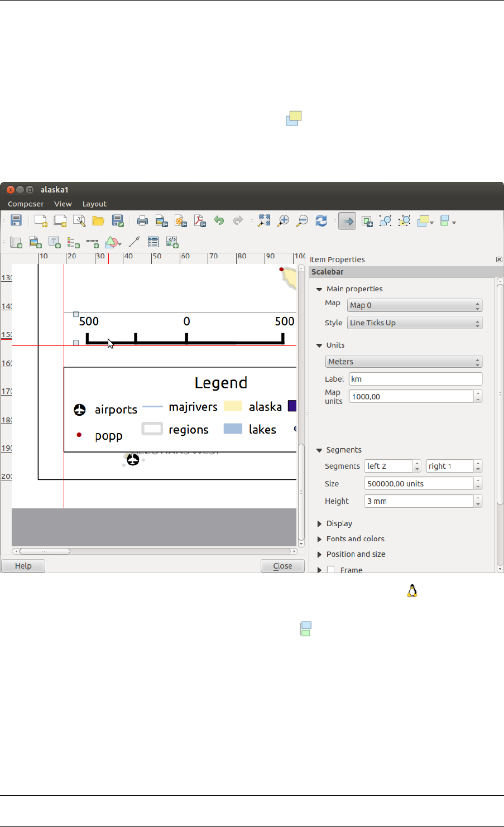Export the composition as PDF
This screenshot has height=827, width=504.
200,221
